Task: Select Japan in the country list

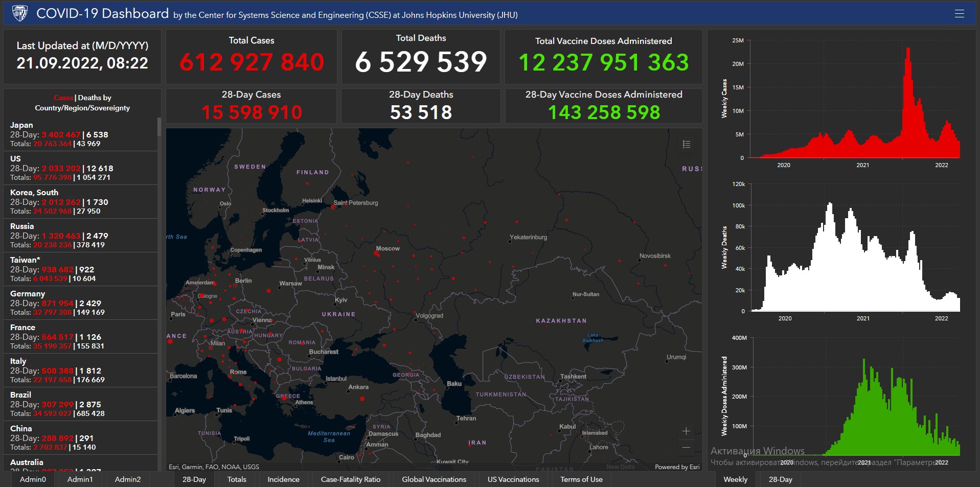Action: pos(21,125)
